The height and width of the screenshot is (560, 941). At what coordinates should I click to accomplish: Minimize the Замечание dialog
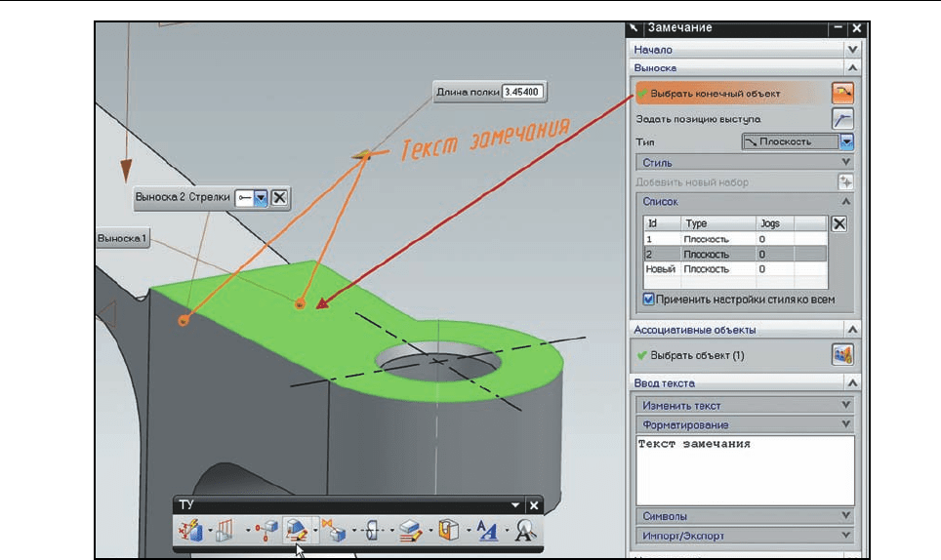838,27
